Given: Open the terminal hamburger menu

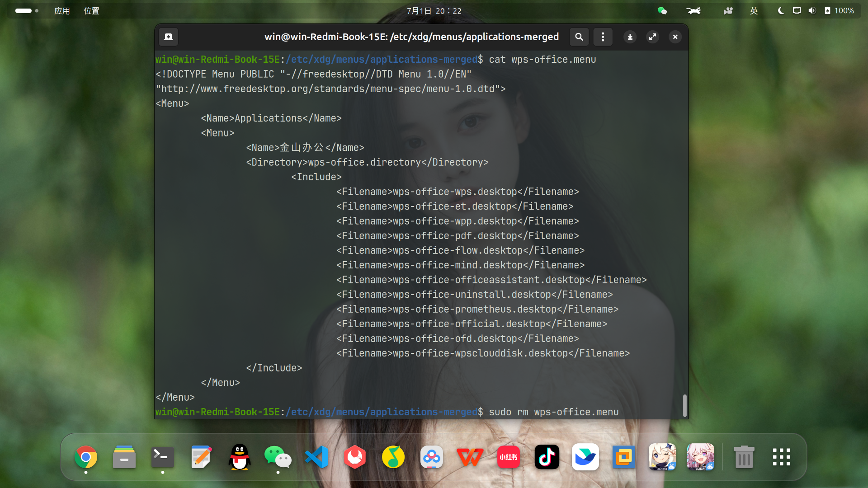Looking at the screenshot, I should click(603, 37).
